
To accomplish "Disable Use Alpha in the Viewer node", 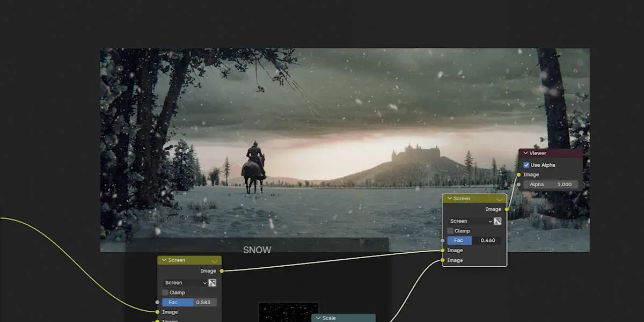I will tap(526, 165).
